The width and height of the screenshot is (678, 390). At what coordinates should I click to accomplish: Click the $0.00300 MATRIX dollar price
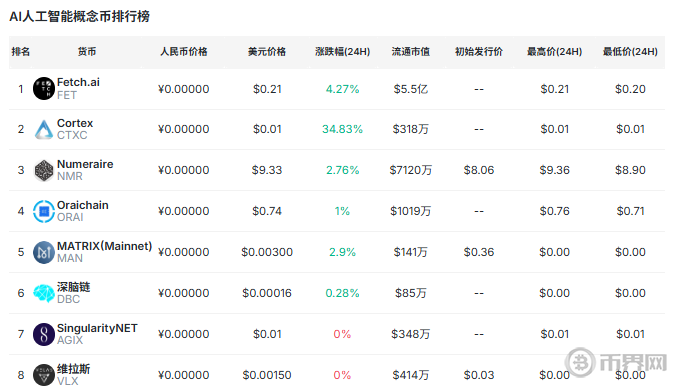click(x=267, y=252)
